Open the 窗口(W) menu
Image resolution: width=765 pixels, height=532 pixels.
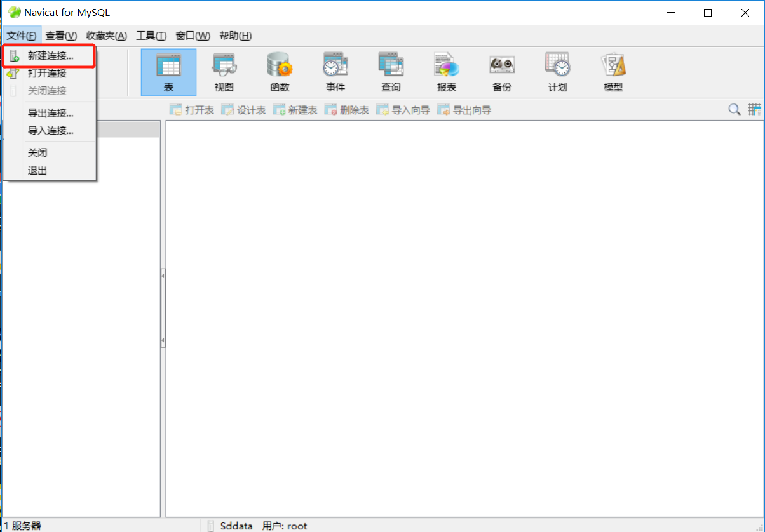point(193,36)
